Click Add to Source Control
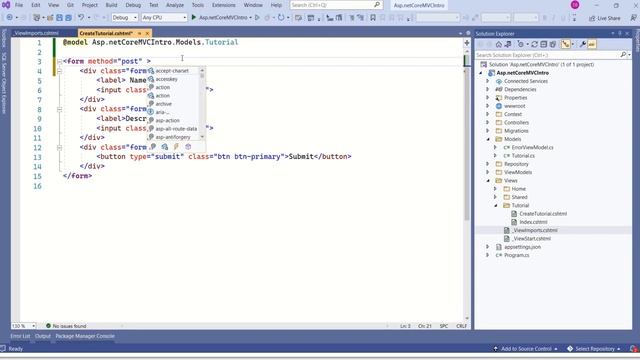Viewport: 640px width, 360px height. (x=525, y=349)
